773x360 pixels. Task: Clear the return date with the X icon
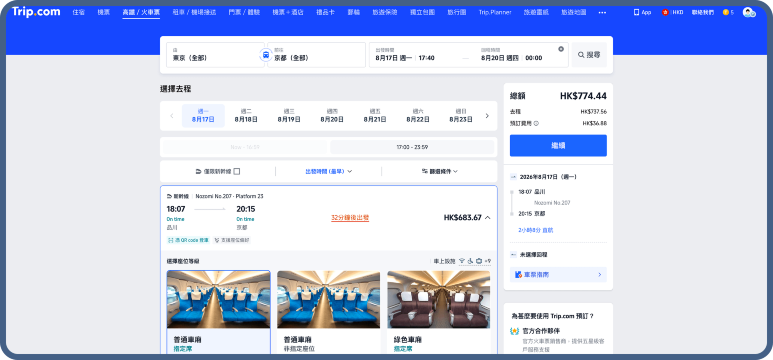pos(561,49)
